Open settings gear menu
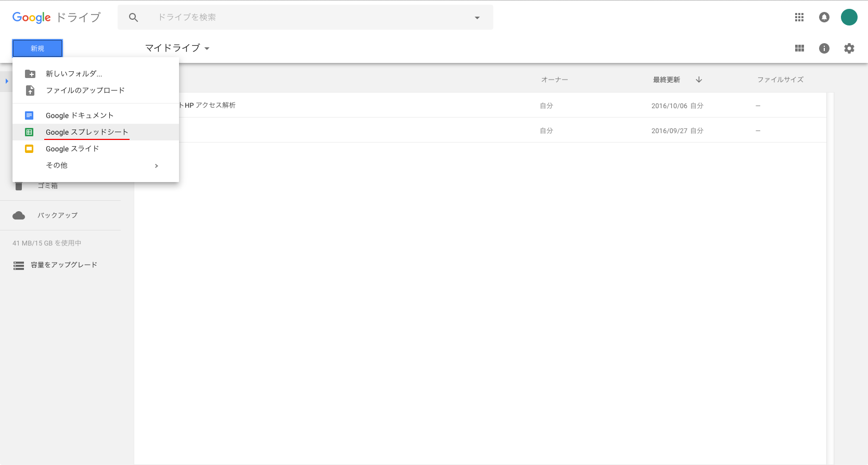Image resolution: width=868 pixels, height=465 pixels. coord(849,48)
